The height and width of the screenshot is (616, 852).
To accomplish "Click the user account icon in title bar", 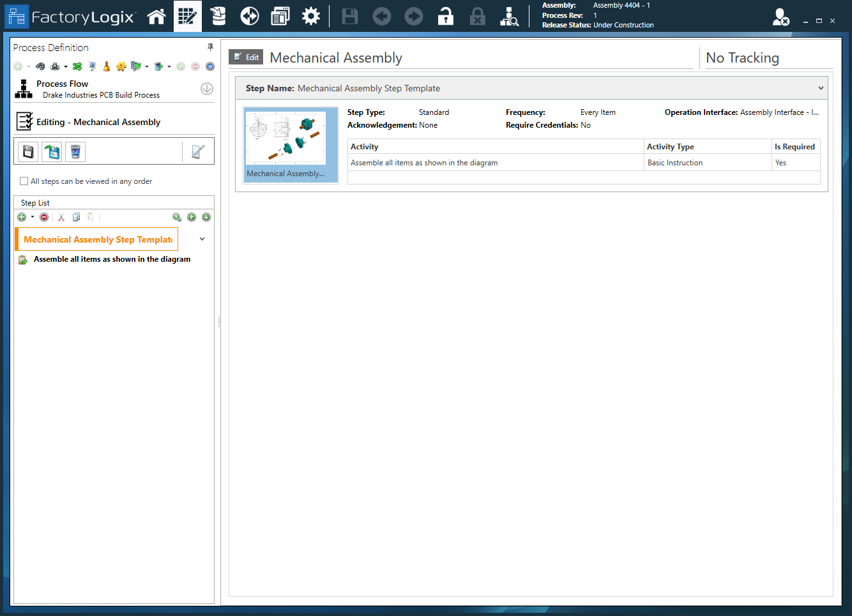I will click(x=780, y=17).
